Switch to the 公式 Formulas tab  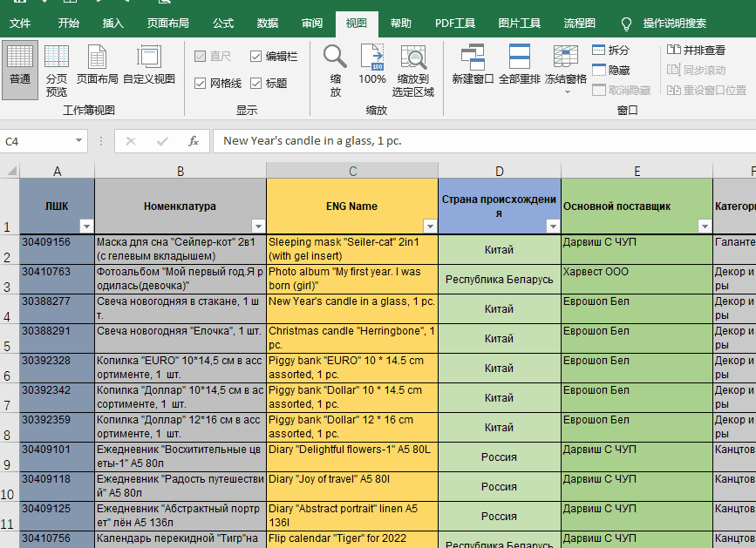point(223,24)
